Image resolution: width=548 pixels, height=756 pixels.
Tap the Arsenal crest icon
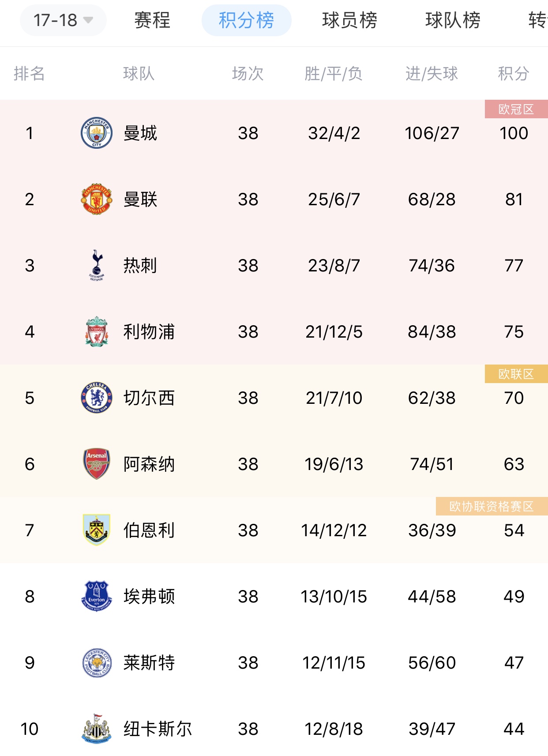(x=97, y=464)
